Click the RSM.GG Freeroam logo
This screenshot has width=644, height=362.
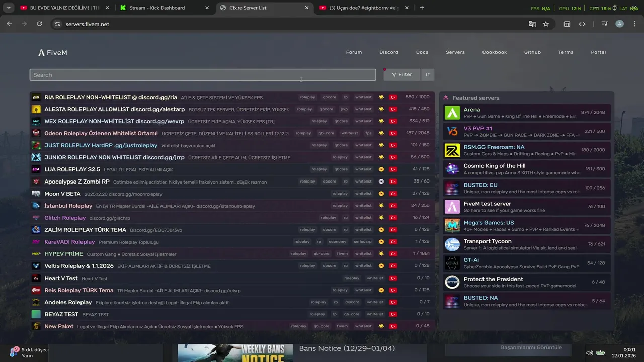(x=452, y=150)
